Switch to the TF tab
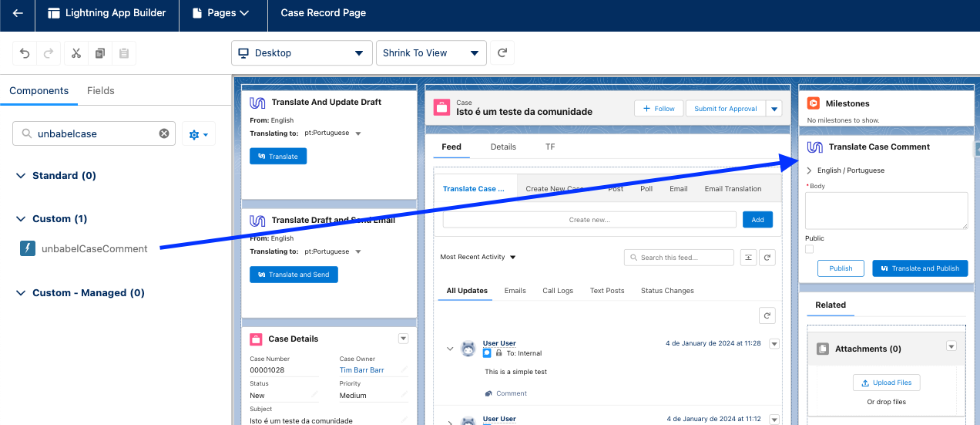This screenshot has width=980, height=425. point(550,147)
